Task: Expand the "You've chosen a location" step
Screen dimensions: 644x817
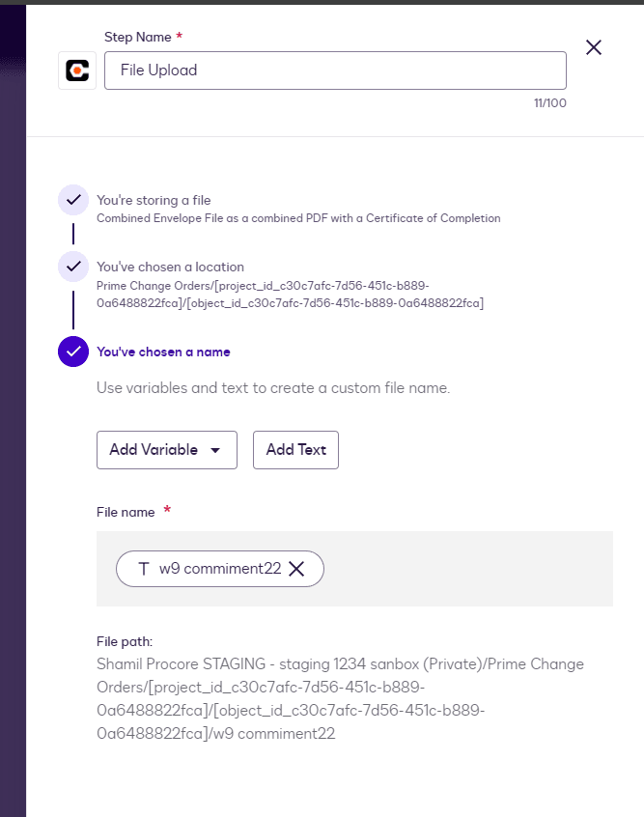Action: [170, 267]
